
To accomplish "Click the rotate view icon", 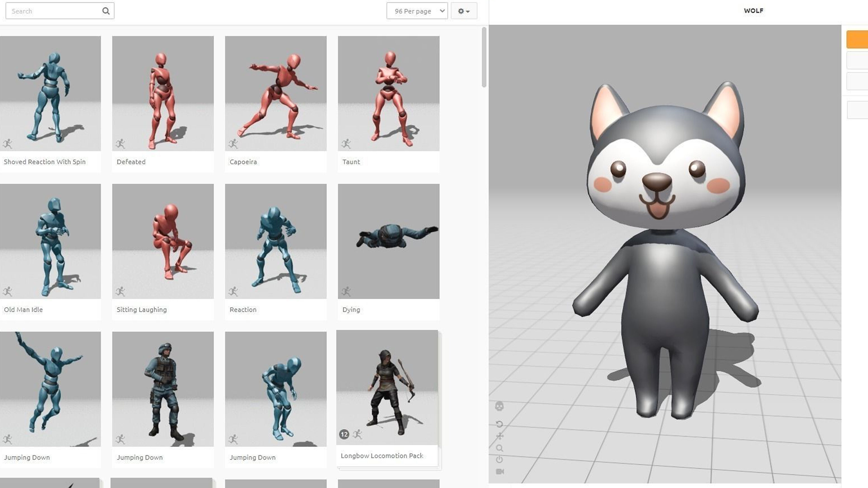I will pyautogui.click(x=499, y=424).
